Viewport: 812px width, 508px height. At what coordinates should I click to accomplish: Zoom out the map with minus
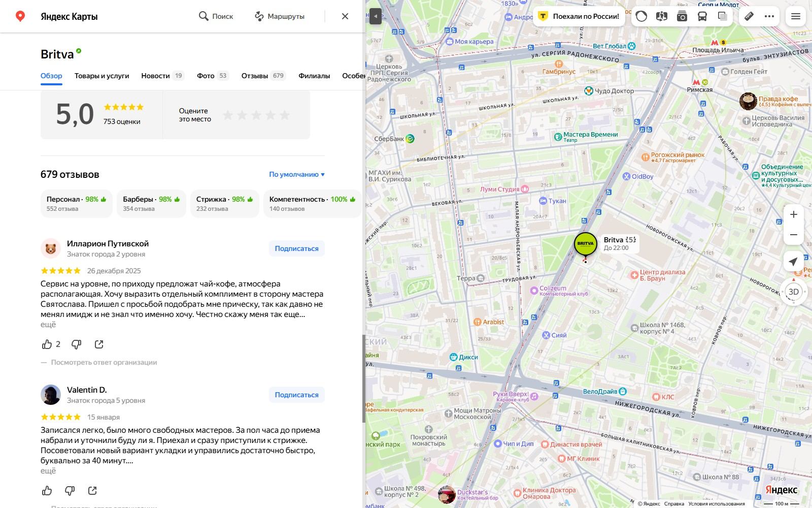pyautogui.click(x=794, y=235)
